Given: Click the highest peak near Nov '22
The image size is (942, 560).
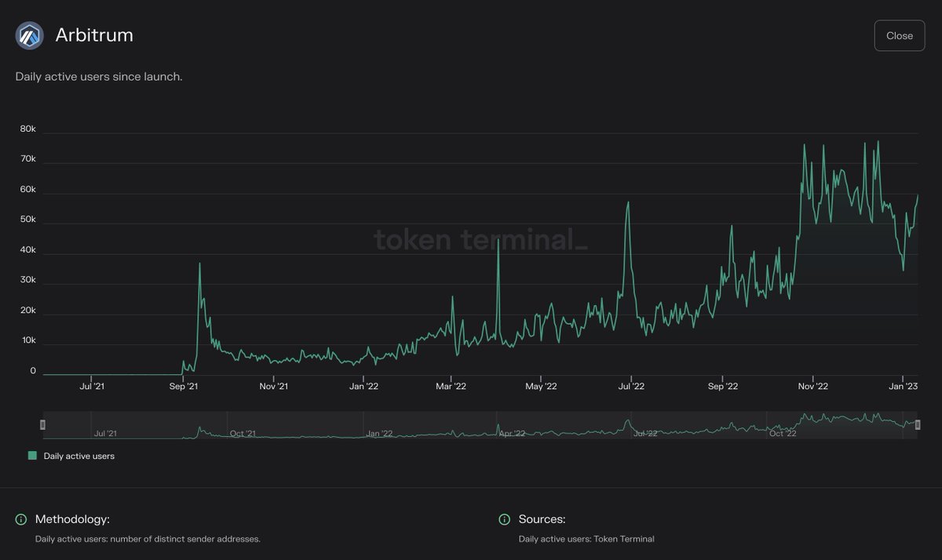Looking at the screenshot, I should 805,145.
